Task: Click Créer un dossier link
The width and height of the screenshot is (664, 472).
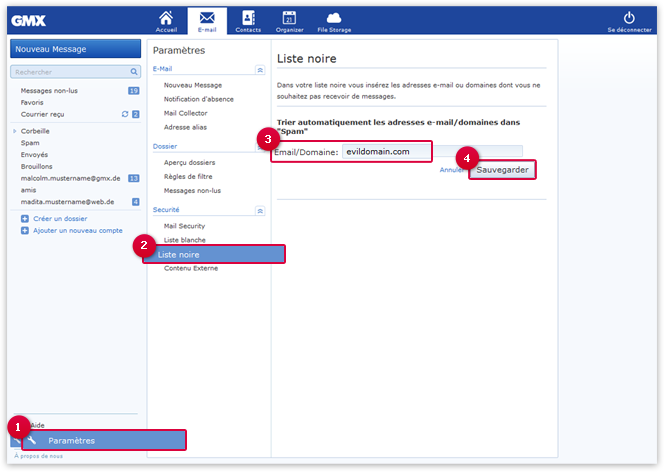Action: 60,219
